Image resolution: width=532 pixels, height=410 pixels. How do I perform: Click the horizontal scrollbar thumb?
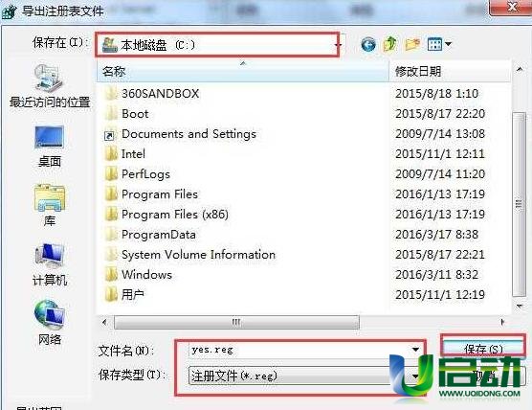236,322
